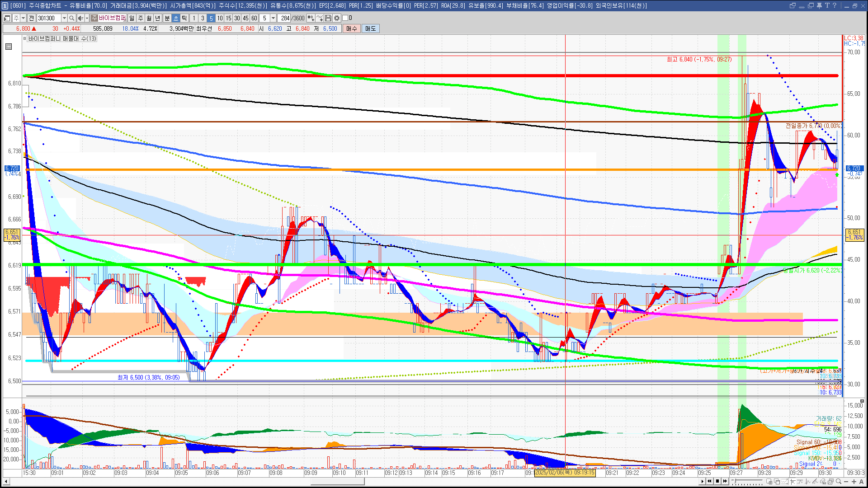Image resolution: width=868 pixels, height=488 pixels.
Task: Click the 매도 sell button
Action: click(371, 28)
